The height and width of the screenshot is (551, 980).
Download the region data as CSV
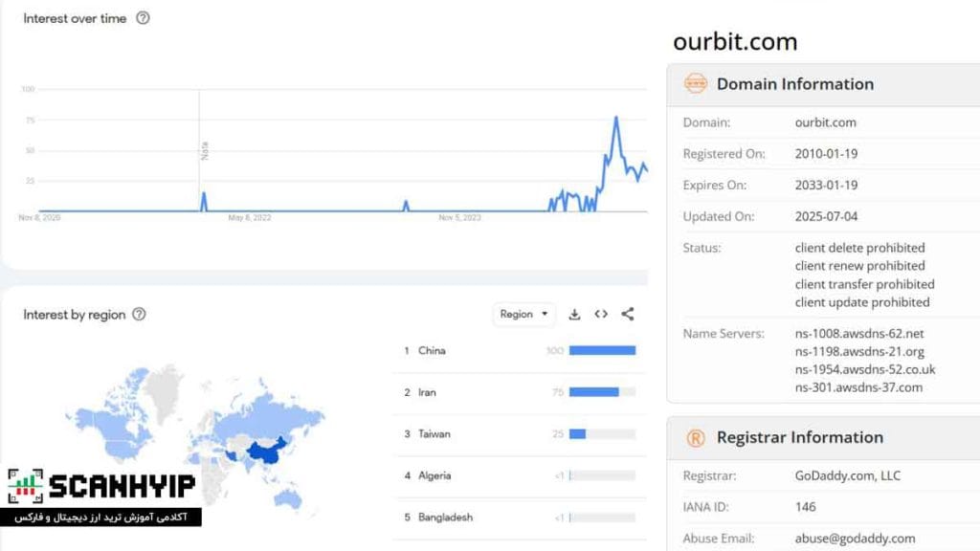click(x=574, y=314)
